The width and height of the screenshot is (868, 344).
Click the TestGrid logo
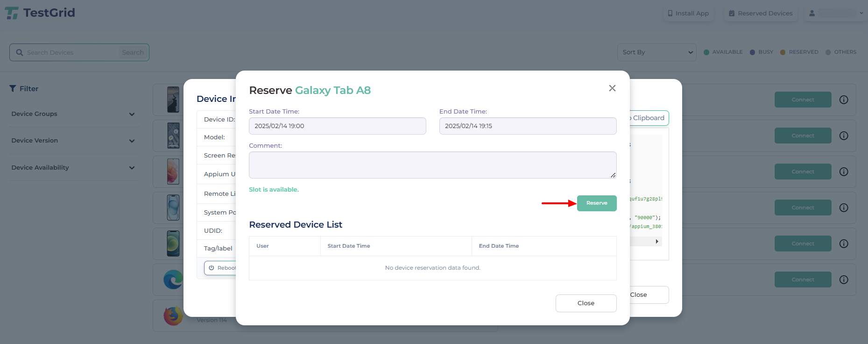(x=40, y=13)
